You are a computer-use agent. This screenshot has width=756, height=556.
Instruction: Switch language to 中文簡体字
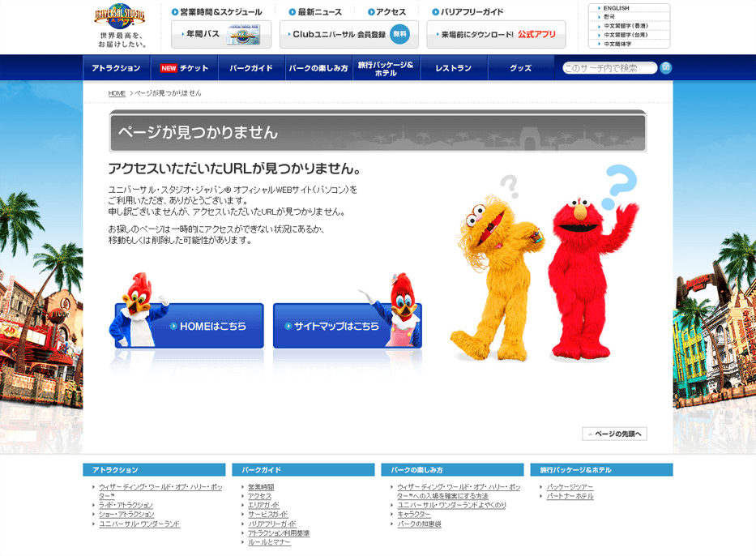pos(617,44)
